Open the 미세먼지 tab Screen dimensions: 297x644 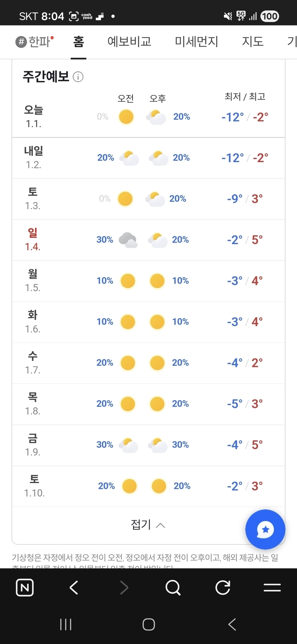[x=196, y=42]
